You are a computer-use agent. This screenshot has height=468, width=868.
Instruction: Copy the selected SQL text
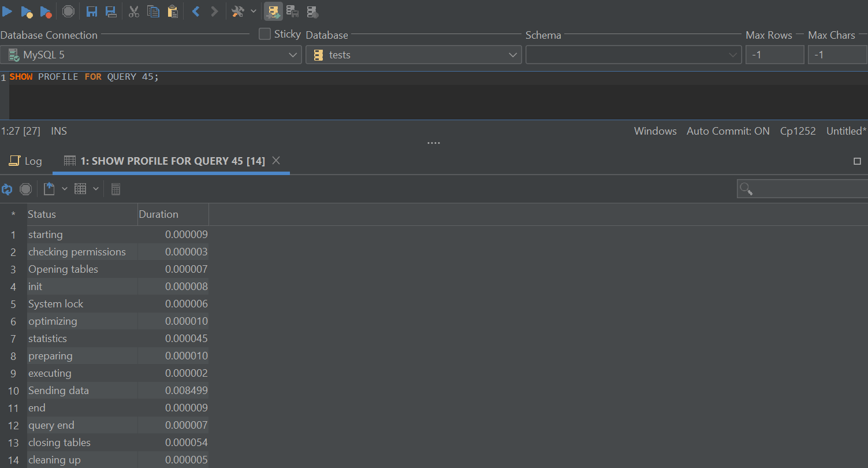pos(153,11)
